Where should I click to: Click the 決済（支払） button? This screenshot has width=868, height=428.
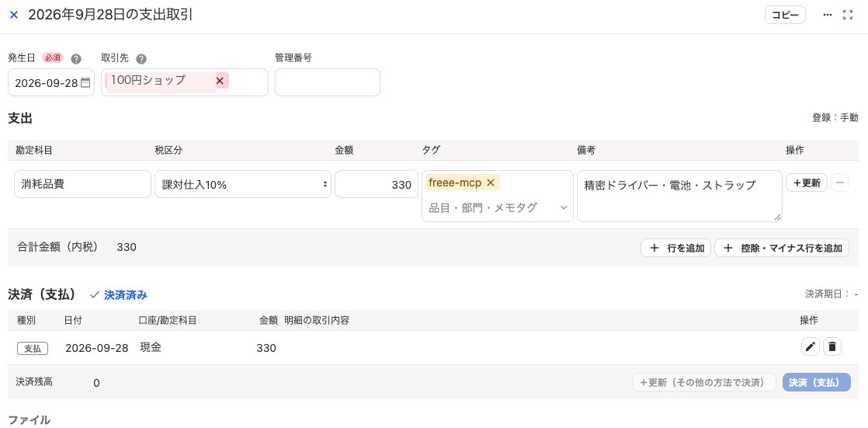pos(817,382)
